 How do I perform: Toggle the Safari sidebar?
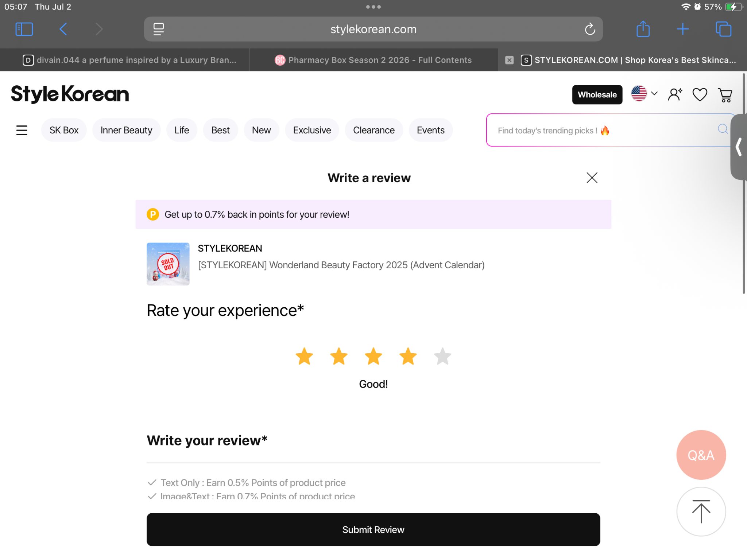[x=24, y=29]
